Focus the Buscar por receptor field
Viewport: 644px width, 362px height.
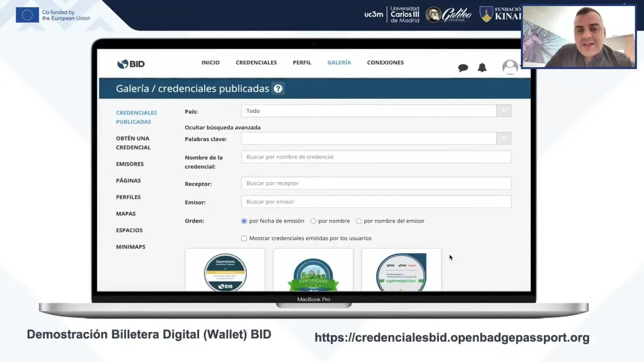click(x=376, y=183)
